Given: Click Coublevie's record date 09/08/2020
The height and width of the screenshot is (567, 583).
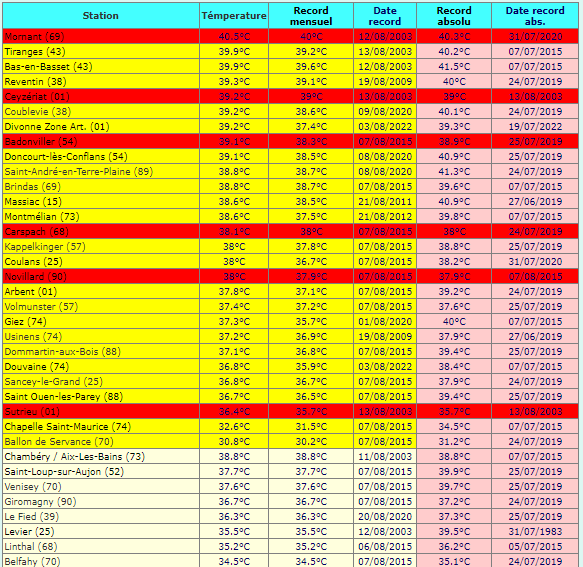Looking at the screenshot, I should (x=385, y=112).
